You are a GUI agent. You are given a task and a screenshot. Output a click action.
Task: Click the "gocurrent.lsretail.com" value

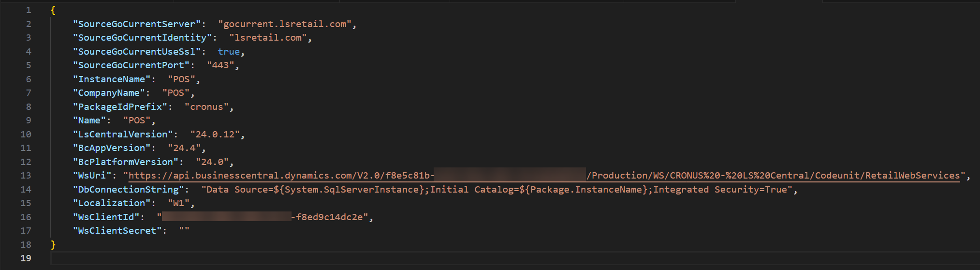point(286,24)
